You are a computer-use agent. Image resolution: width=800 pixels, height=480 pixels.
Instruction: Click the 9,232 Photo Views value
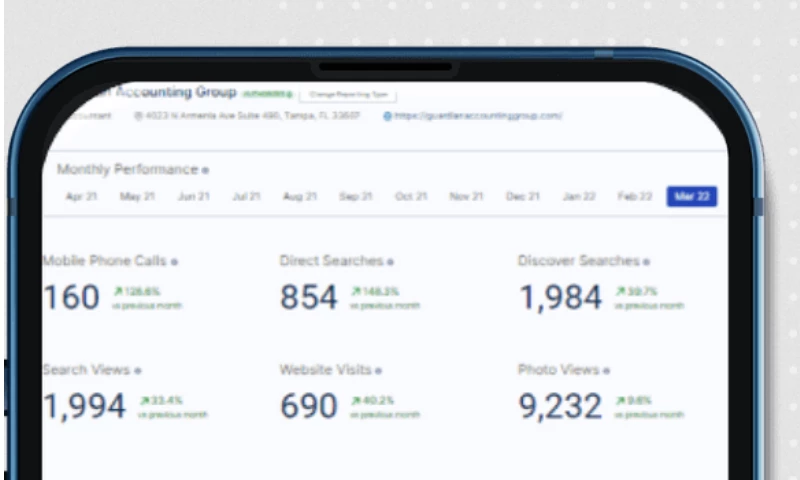560,406
